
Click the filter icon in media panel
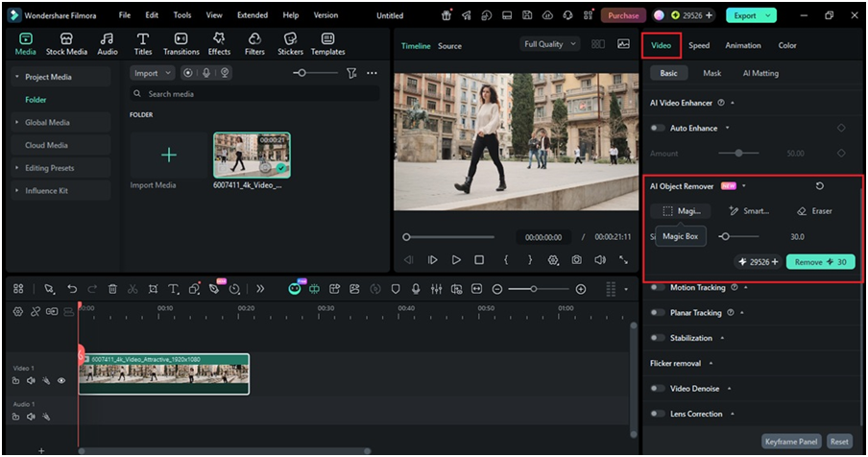pos(351,73)
